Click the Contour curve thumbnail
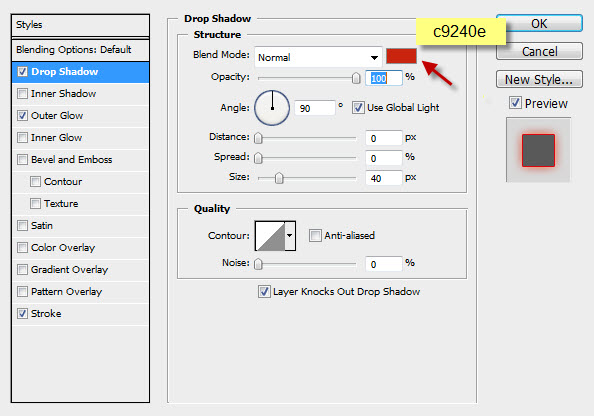 tap(270, 236)
